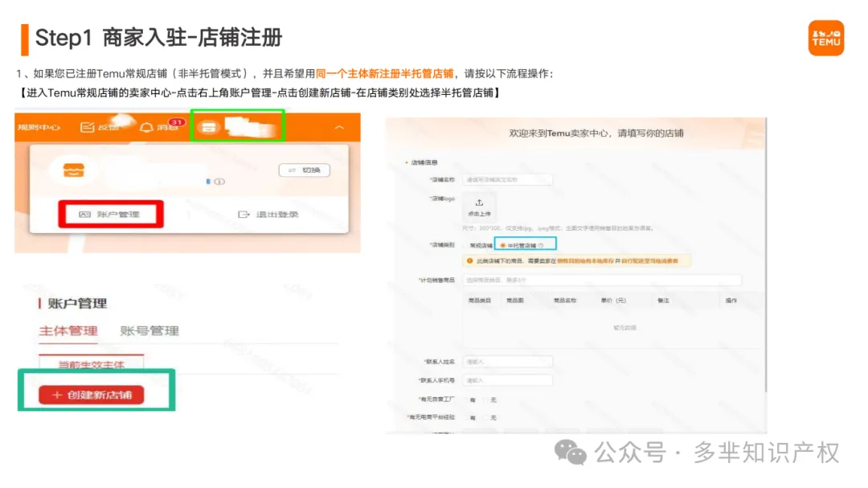Click the 商品名称 column header
Viewport: 868px width, 488px height.
click(x=565, y=300)
